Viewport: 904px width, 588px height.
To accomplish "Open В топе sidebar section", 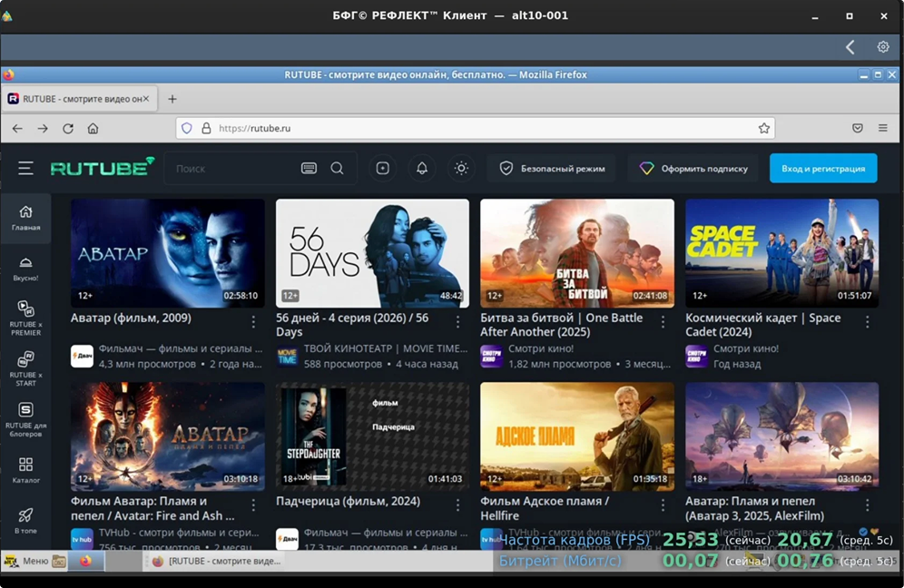I will [x=26, y=521].
